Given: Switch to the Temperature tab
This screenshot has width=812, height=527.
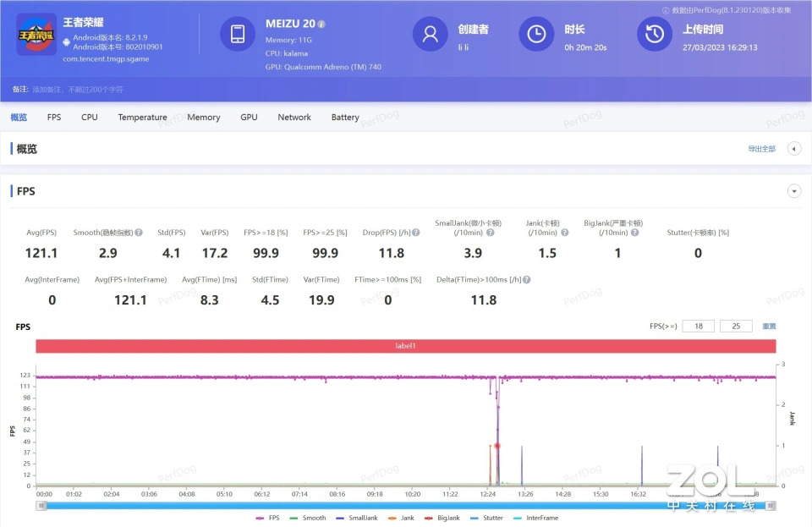Looking at the screenshot, I should pos(142,118).
